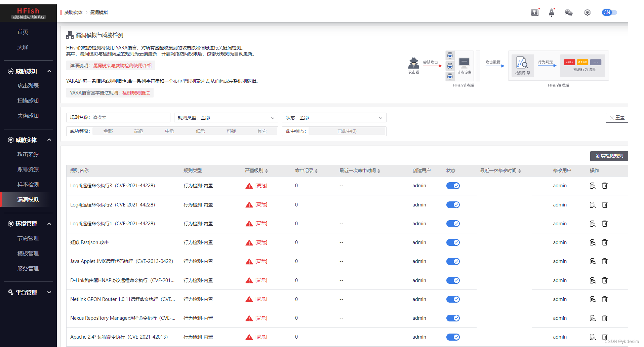Click the HFish logo
This screenshot has width=644, height=347.
(x=28, y=13)
